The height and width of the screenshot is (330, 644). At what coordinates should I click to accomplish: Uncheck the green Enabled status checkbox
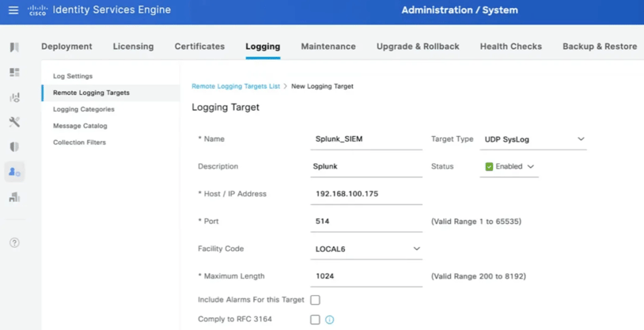(489, 166)
